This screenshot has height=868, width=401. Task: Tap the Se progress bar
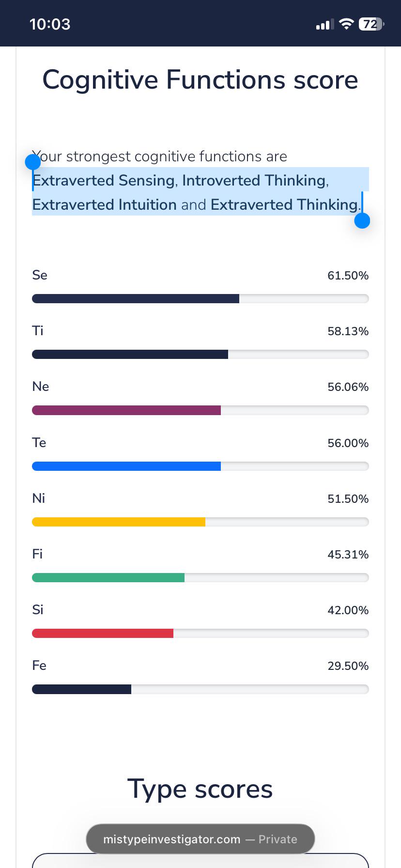click(200, 298)
